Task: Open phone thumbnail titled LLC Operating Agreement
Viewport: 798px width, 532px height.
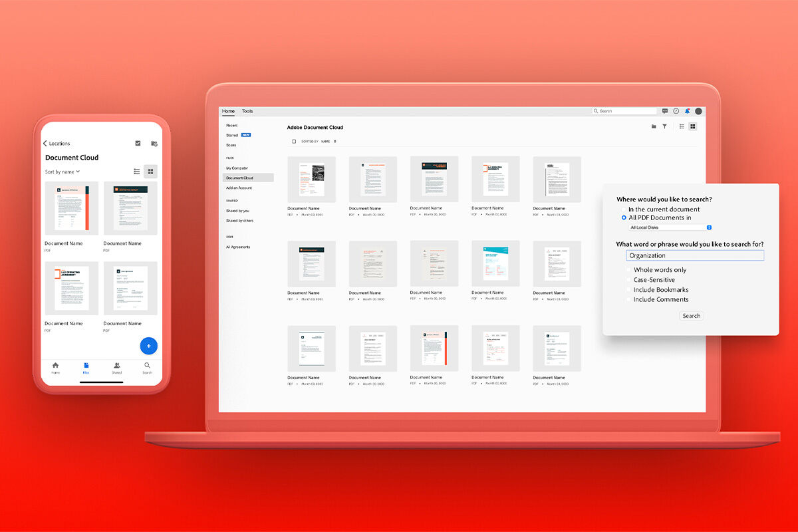Action: pos(72,289)
